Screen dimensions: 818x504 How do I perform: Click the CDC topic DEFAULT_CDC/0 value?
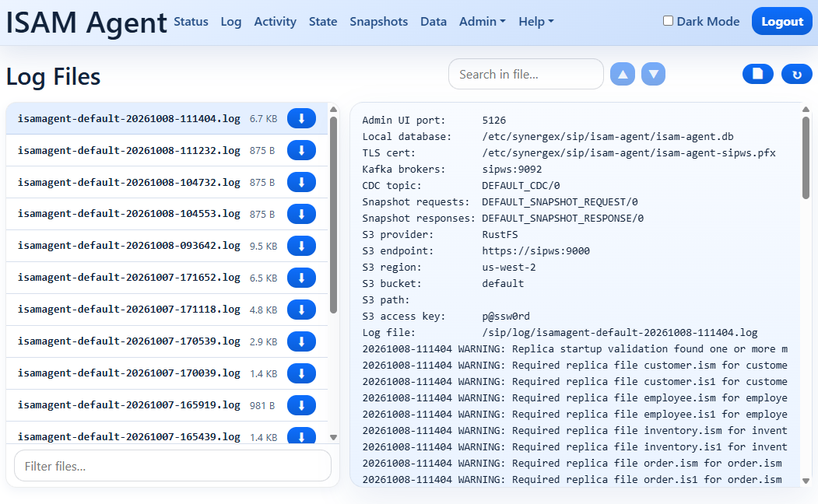coord(521,186)
